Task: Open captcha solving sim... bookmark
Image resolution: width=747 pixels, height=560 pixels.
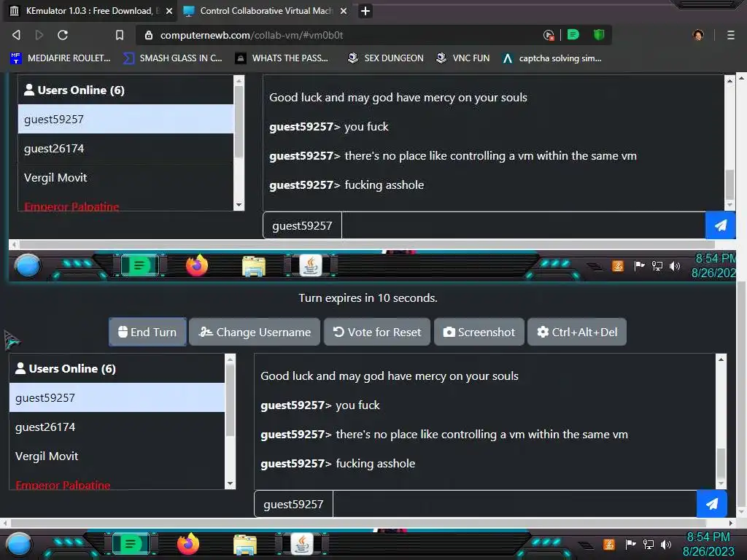Action: click(x=552, y=58)
